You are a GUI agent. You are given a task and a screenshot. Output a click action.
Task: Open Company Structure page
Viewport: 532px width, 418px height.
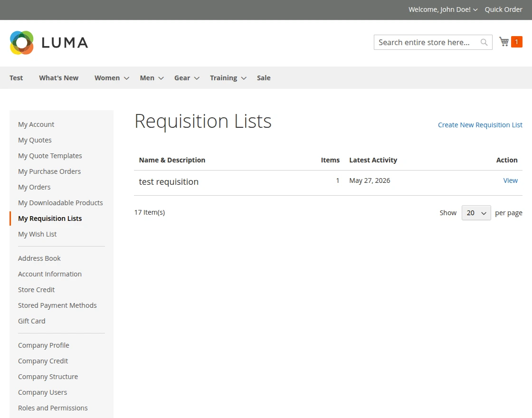48,377
